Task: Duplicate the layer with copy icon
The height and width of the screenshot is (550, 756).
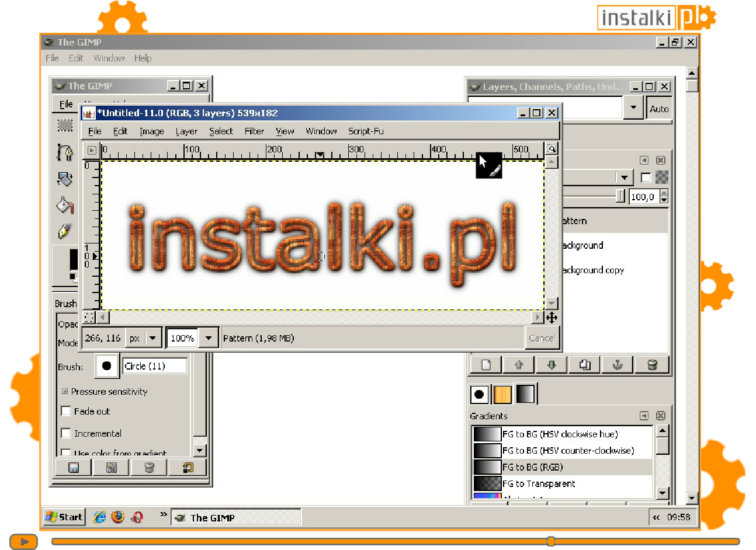Action: (585, 365)
